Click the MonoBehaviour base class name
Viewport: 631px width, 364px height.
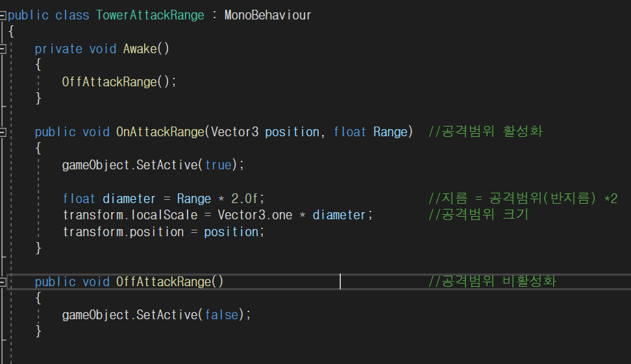pyautogui.click(x=267, y=15)
